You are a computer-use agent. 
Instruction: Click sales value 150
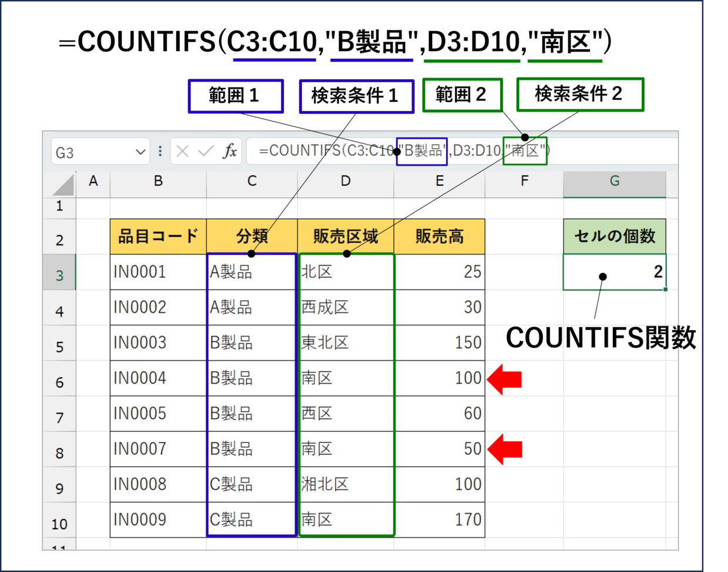click(x=440, y=343)
